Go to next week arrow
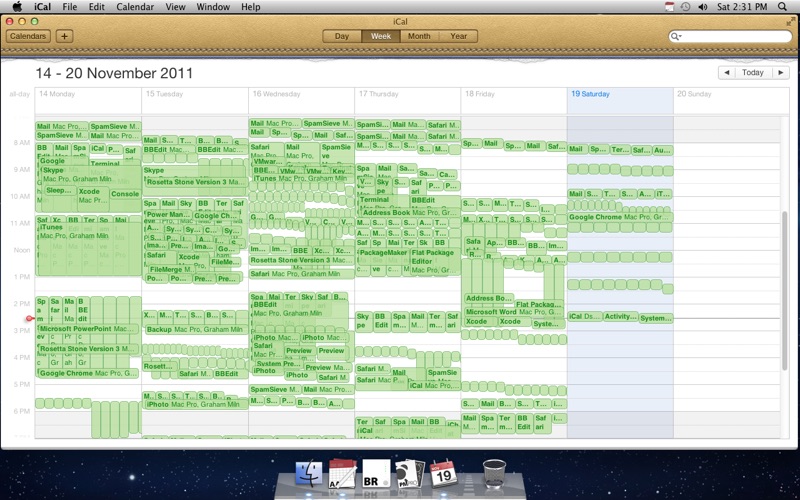Screen dimensions: 800x500 (781, 72)
